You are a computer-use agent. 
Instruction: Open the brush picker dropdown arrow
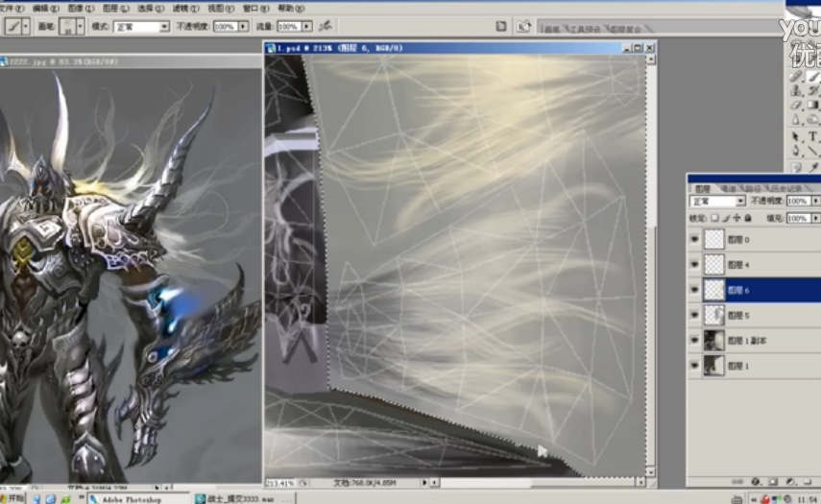pos(80,26)
